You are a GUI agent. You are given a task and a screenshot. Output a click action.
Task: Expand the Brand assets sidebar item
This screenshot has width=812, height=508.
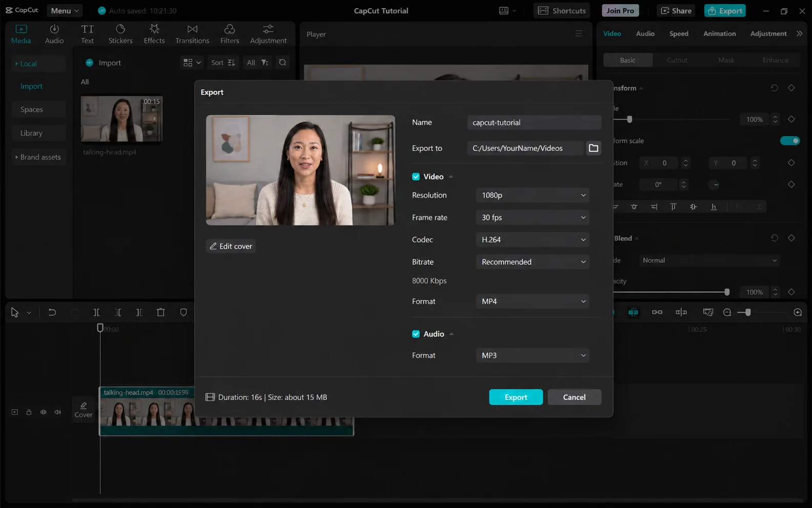(39, 157)
